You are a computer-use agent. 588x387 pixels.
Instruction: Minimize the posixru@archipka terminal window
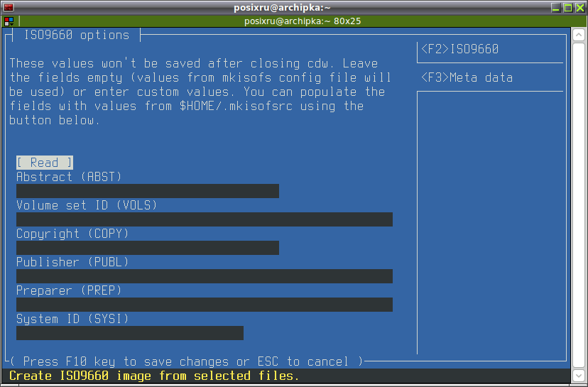[556, 8]
